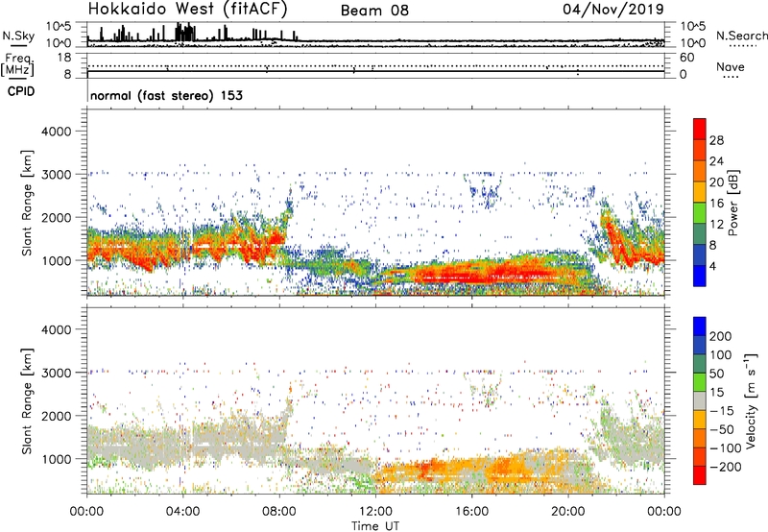768x532 pixels.
Task: Click the '08:00' time tick label
Action: (x=279, y=512)
